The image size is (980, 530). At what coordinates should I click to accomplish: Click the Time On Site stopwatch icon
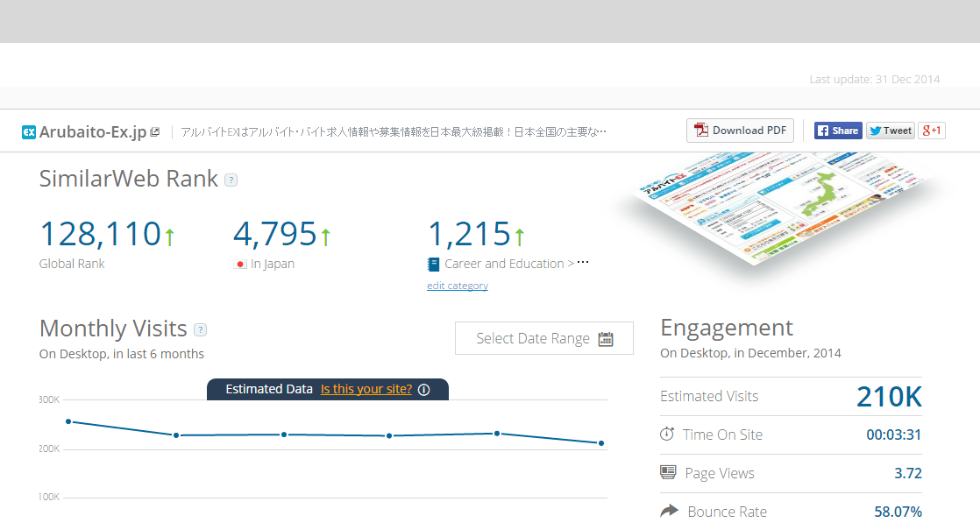[x=667, y=434]
